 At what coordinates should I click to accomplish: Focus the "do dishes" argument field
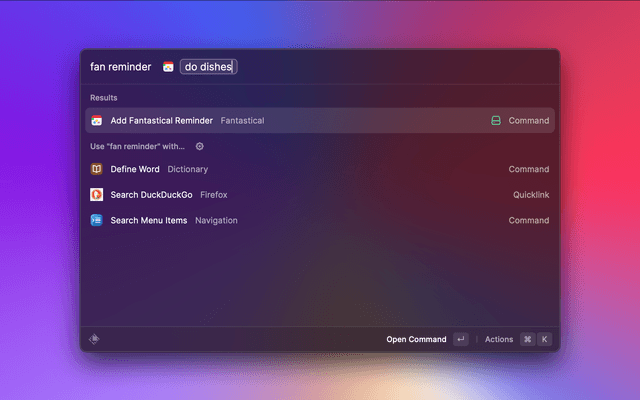(208, 67)
